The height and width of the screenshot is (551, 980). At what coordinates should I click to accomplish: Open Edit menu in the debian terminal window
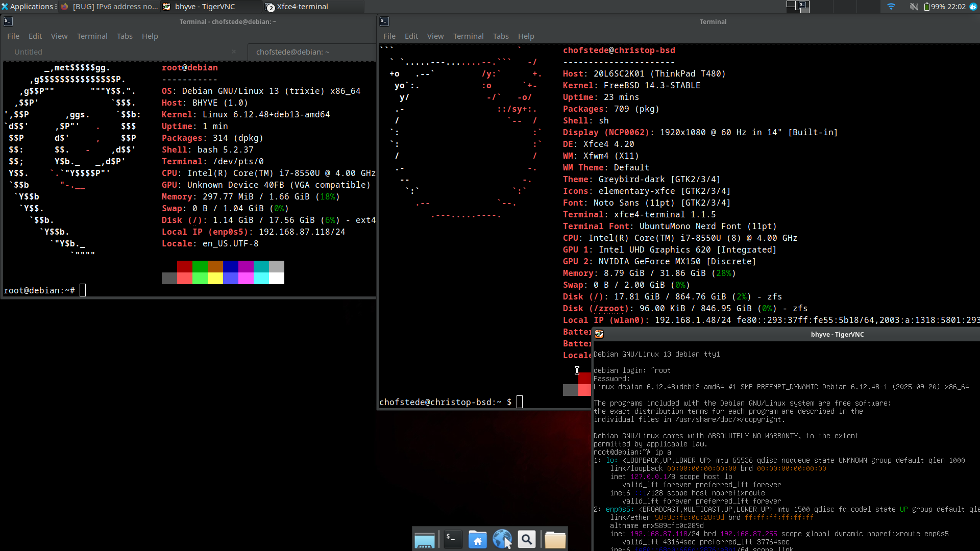(35, 36)
